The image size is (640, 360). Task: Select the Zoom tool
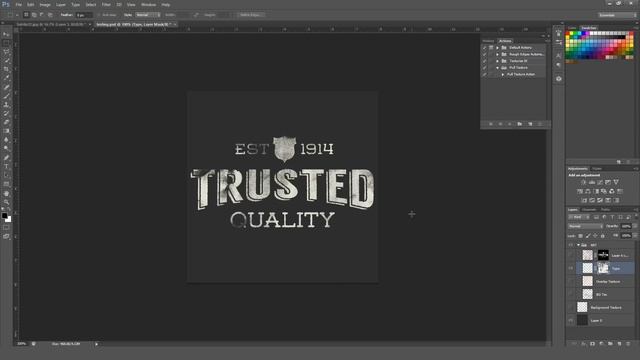click(6, 202)
